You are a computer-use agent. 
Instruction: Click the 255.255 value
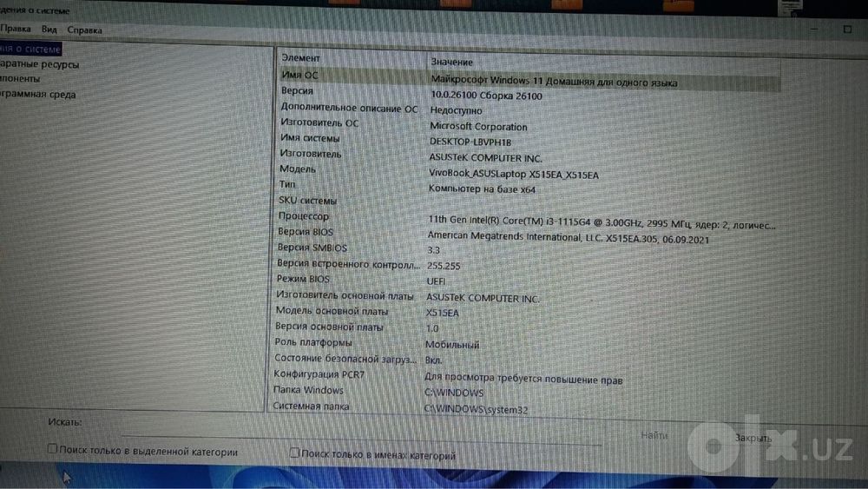tap(444, 267)
